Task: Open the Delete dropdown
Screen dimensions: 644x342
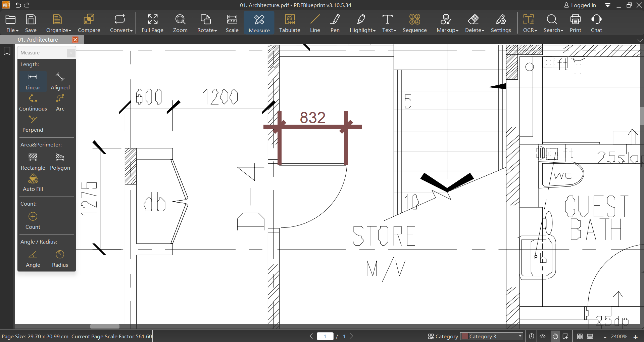Action: click(474, 23)
